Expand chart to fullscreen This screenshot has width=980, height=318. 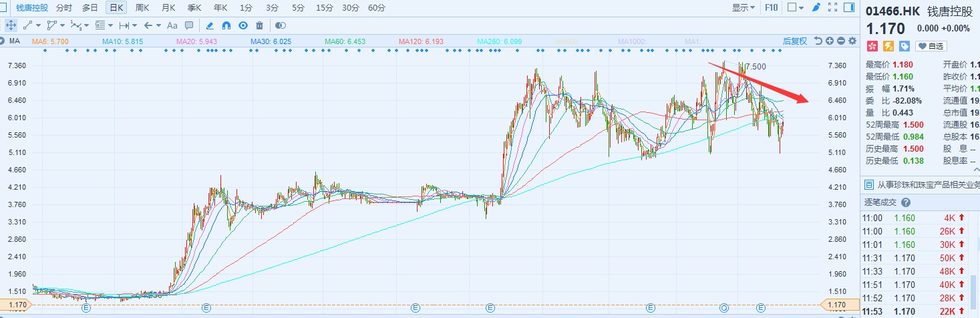[832, 8]
